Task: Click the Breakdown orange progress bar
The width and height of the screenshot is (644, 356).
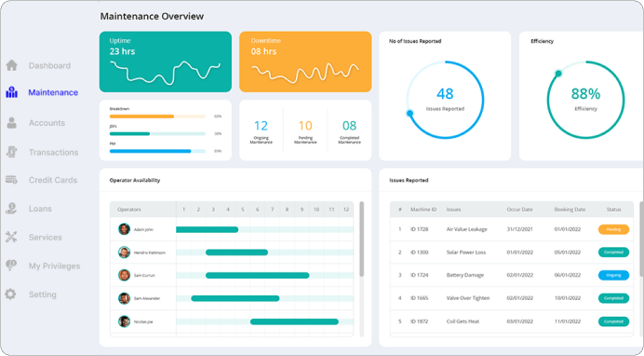Action: 141,116
